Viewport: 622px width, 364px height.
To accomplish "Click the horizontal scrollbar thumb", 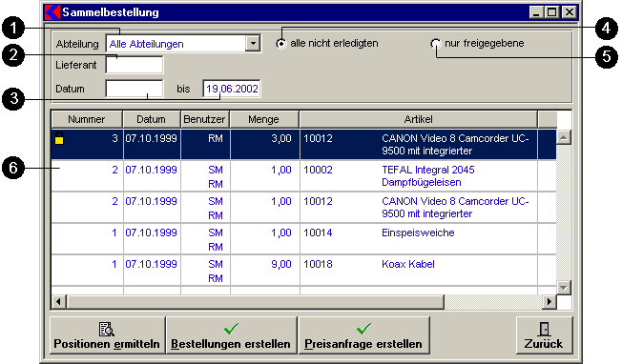I will pyautogui.click(x=255, y=302).
